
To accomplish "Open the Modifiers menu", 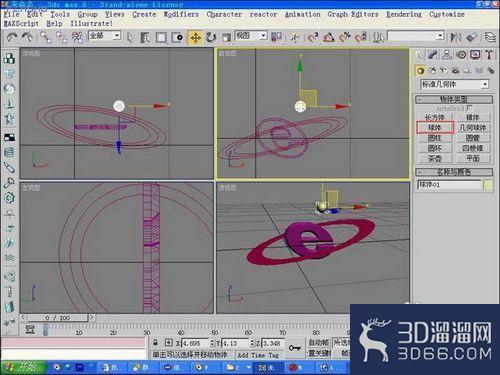I will coord(181,14).
